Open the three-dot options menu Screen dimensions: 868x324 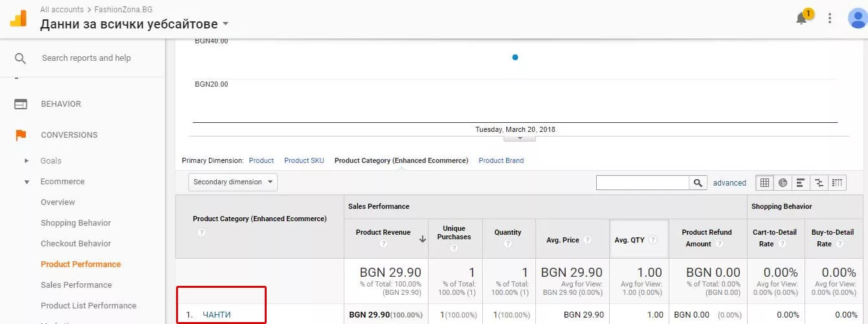830,18
